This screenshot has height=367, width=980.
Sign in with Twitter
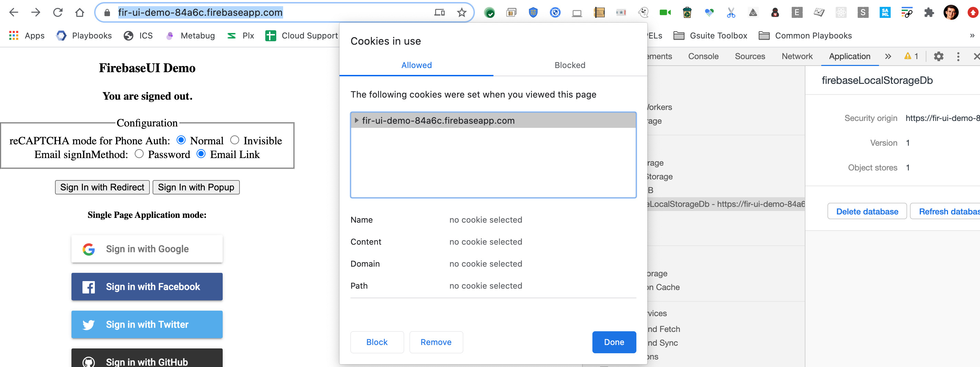point(147,324)
